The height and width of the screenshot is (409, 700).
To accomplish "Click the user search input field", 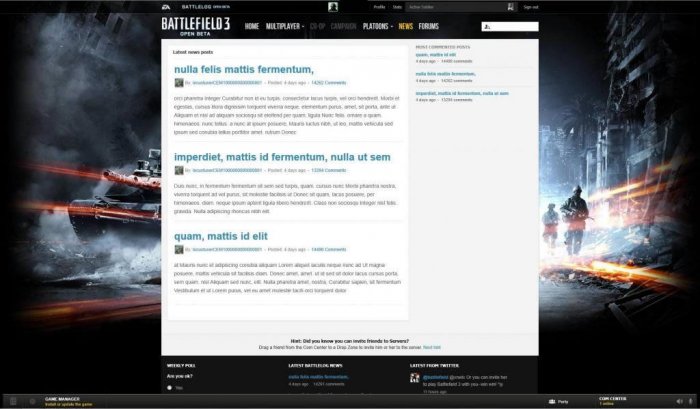I will tap(512, 27).
